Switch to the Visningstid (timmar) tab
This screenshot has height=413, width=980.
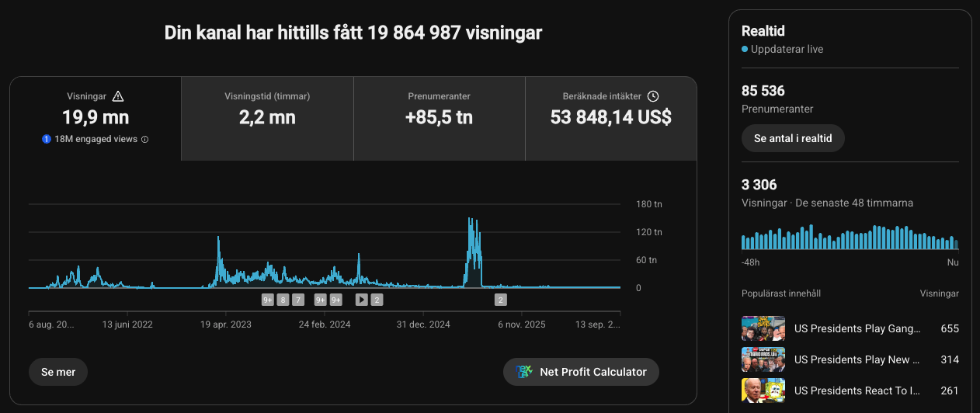pyautogui.click(x=267, y=119)
